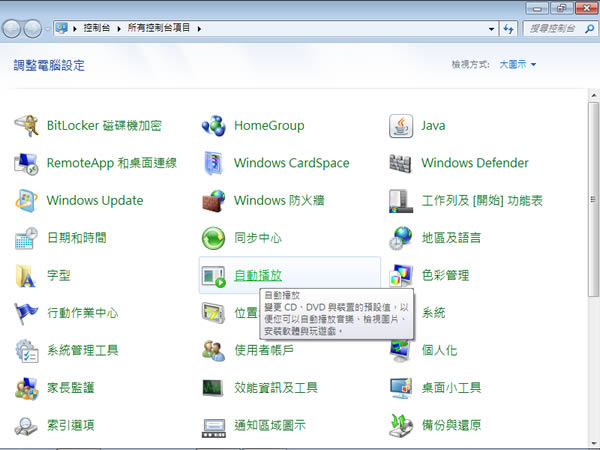Image resolution: width=600 pixels, height=450 pixels.
Task: Open the 備份與還原 text link
Action: click(451, 426)
